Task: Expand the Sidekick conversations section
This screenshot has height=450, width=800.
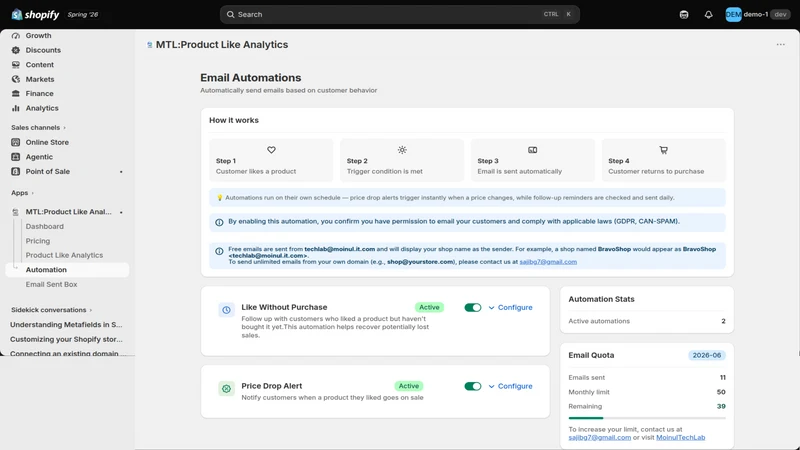Action: click(x=52, y=310)
